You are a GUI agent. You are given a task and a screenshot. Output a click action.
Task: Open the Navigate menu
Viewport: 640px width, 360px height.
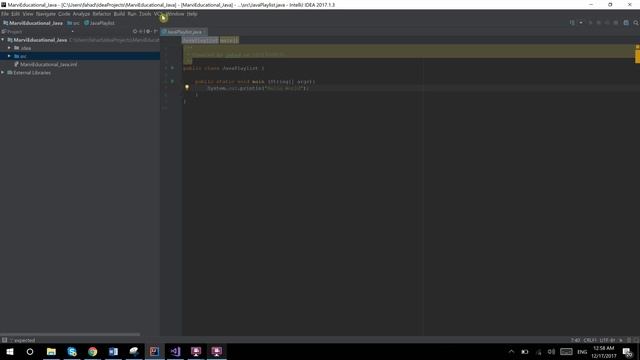tap(46, 14)
